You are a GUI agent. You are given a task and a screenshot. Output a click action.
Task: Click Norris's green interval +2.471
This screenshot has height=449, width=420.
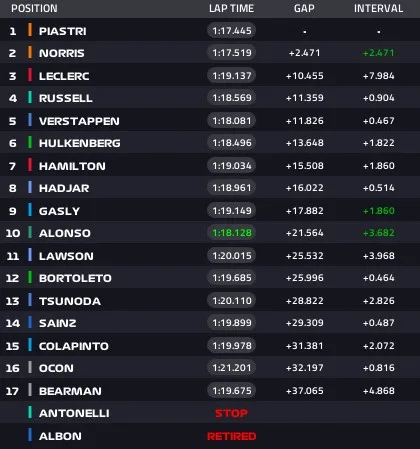[379, 53]
